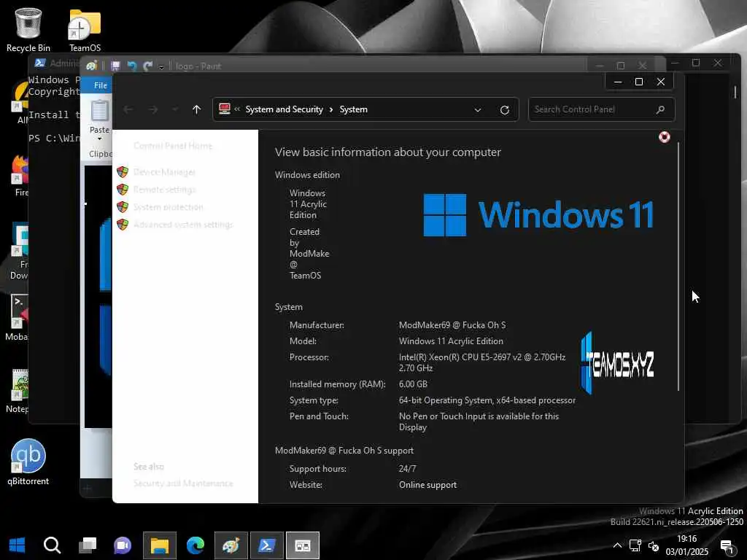This screenshot has width=747, height=560.
Task: Click the Online support website link
Action: (427, 485)
